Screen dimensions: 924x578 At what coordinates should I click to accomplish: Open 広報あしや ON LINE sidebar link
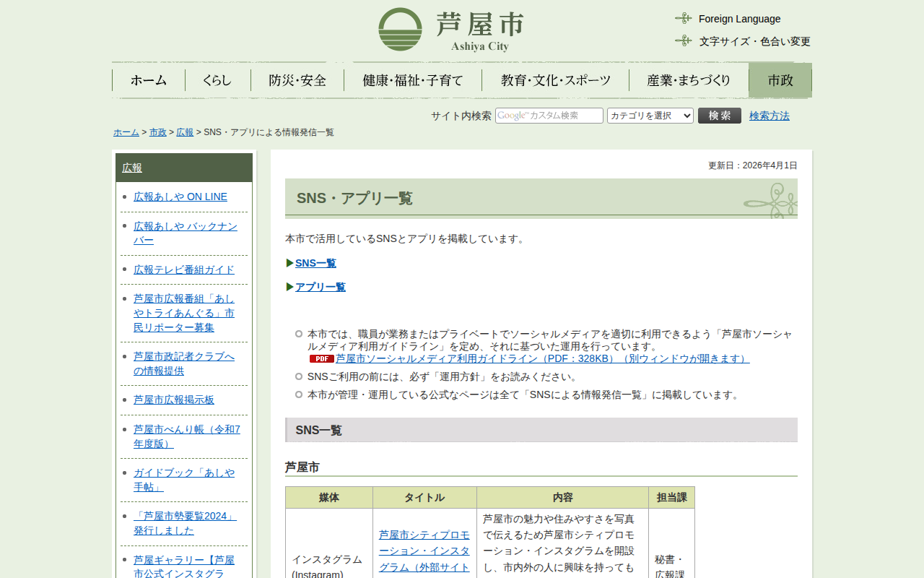coord(180,197)
